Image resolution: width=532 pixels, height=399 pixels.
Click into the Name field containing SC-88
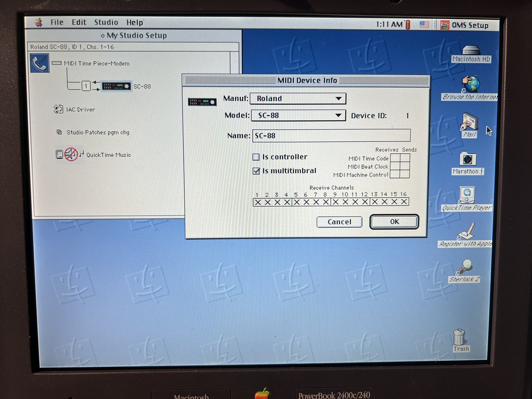click(x=331, y=135)
